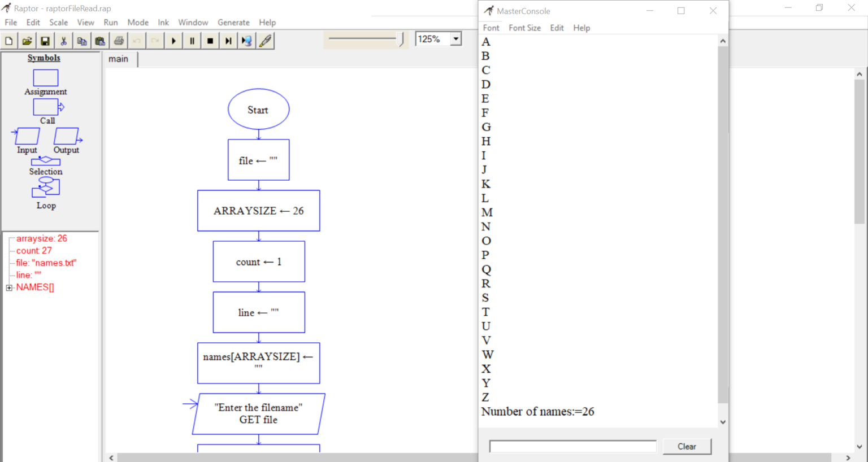Image resolution: width=868 pixels, height=462 pixels.
Task: Run the flowchart with the Play button
Action: (x=173, y=41)
